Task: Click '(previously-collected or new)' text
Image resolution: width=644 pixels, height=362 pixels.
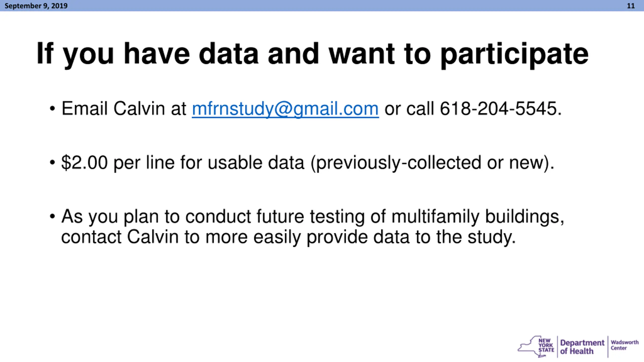Action: (432, 163)
